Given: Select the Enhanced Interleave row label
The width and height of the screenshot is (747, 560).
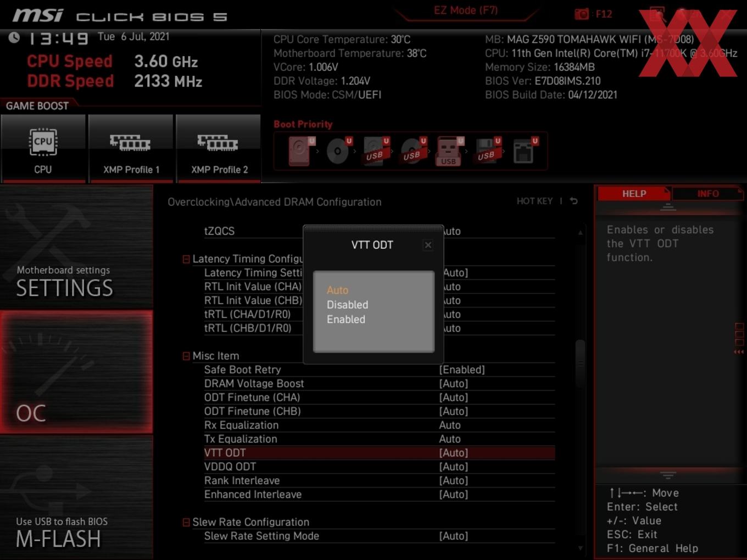Looking at the screenshot, I should coord(253,494).
